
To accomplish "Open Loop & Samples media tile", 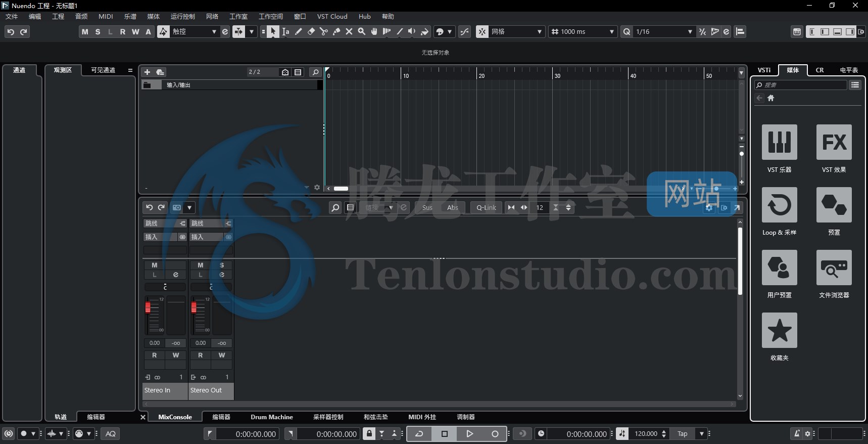I will click(779, 205).
